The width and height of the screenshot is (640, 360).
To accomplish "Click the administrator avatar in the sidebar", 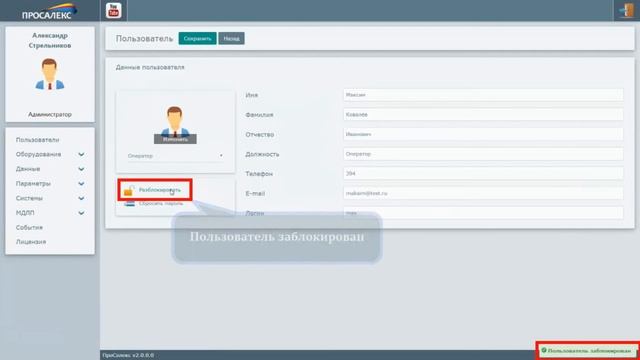I will 50,74.
